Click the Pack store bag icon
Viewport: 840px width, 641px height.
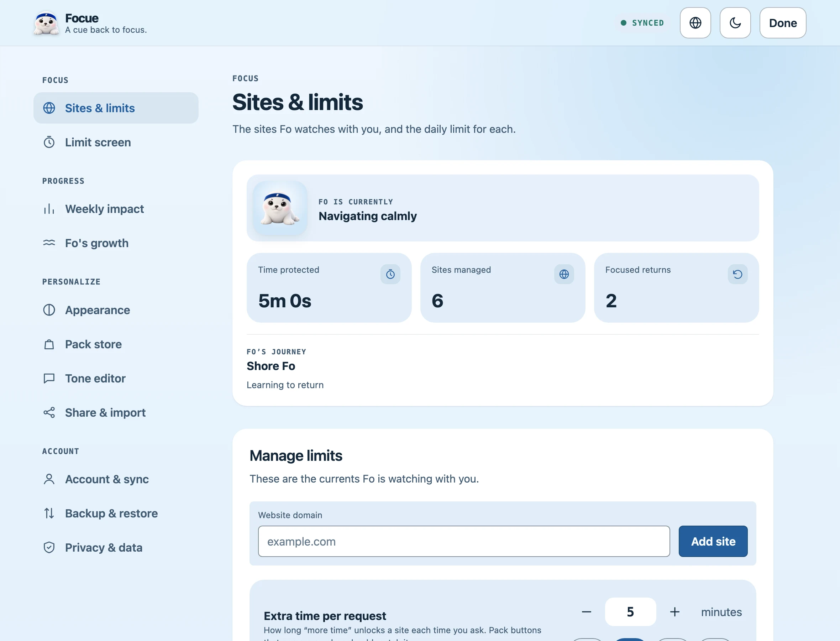click(49, 344)
